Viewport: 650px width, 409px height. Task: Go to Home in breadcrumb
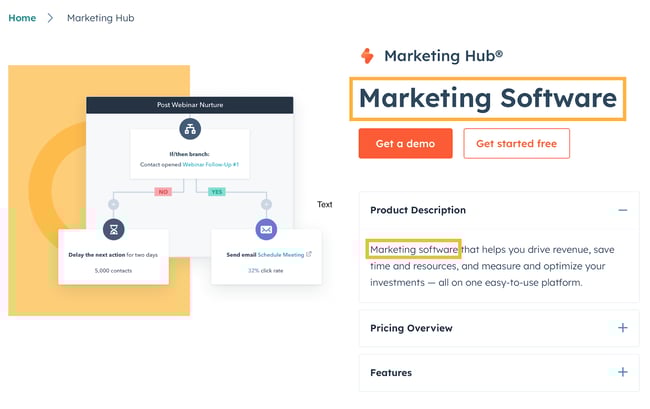click(x=22, y=18)
